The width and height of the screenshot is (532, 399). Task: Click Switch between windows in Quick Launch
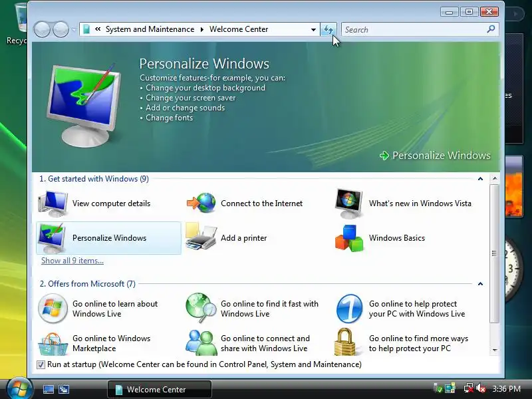[x=64, y=389]
